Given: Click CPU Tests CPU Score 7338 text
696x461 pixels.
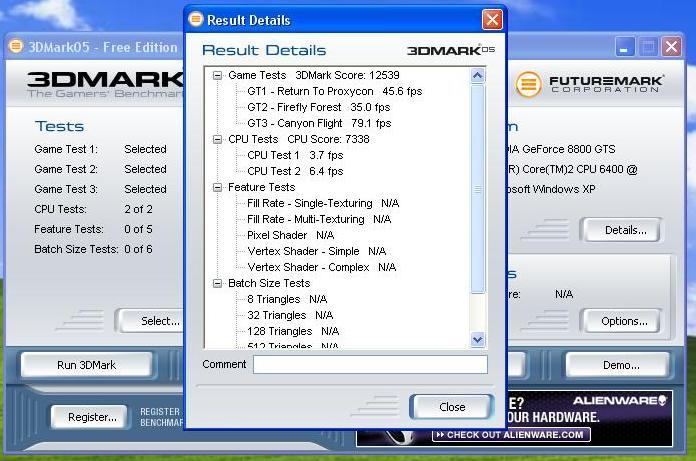Looking at the screenshot, I should [x=299, y=139].
